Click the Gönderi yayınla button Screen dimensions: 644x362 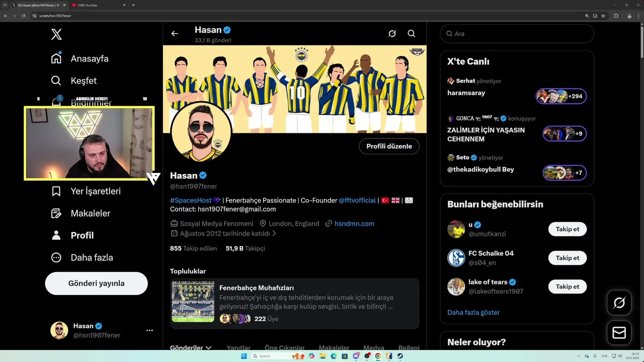coord(96,283)
